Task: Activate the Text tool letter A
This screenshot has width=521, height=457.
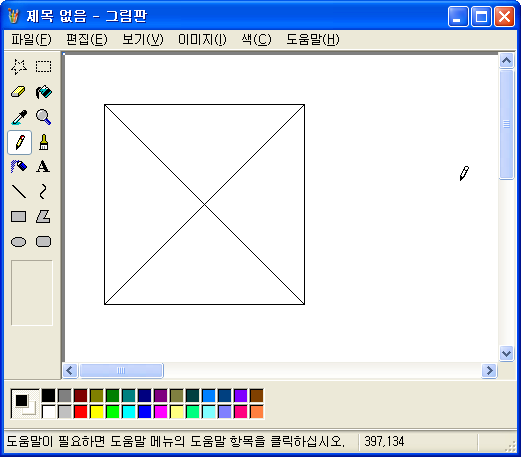Action: pyautogui.click(x=44, y=167)
